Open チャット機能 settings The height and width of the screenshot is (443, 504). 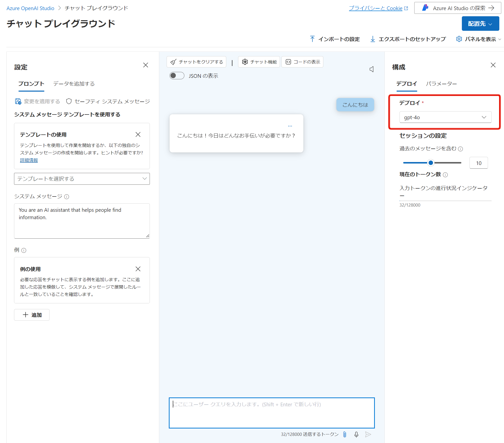[x=259, y=62]
